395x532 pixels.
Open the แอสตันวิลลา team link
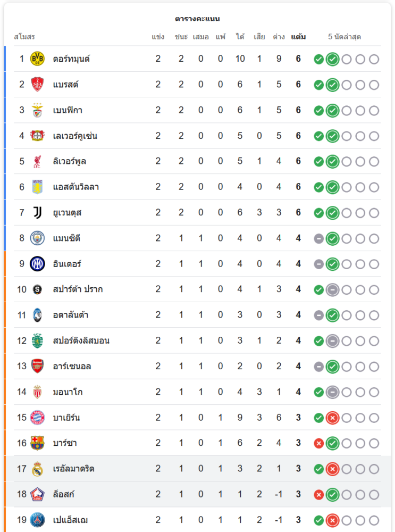[x=76, y=187]
